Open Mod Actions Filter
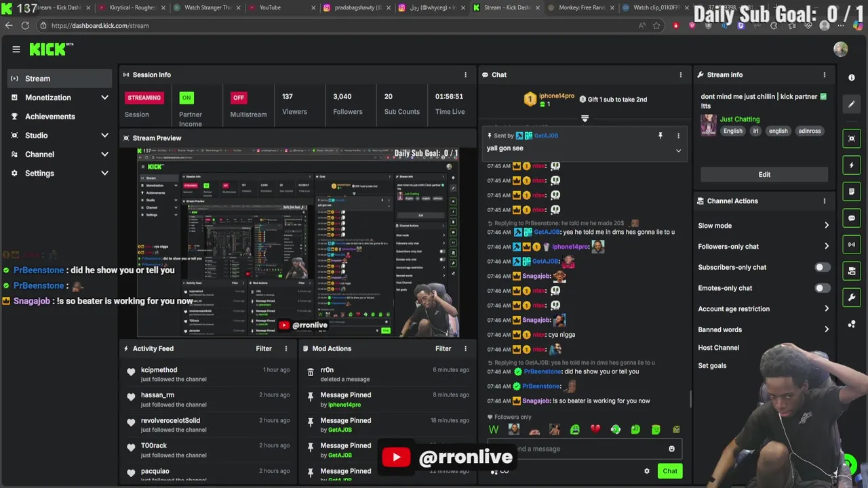 (x=443, y=348)
